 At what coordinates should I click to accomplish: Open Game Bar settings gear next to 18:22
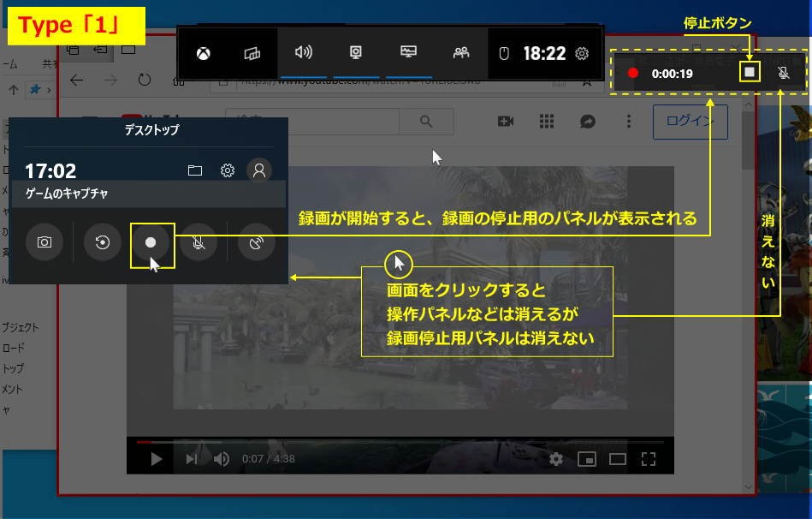coord(582,53)
